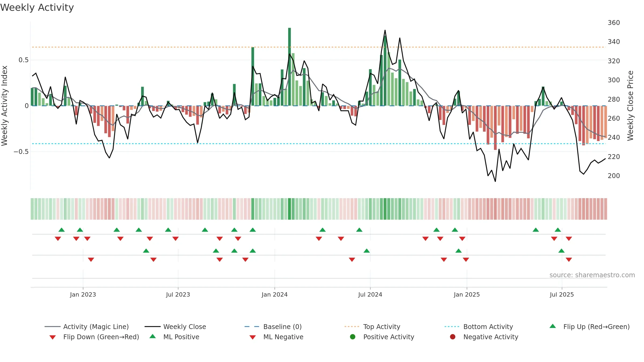Click the Jul 2023 axis label
This screenshot has height=362, width=644.
[178, 294]
